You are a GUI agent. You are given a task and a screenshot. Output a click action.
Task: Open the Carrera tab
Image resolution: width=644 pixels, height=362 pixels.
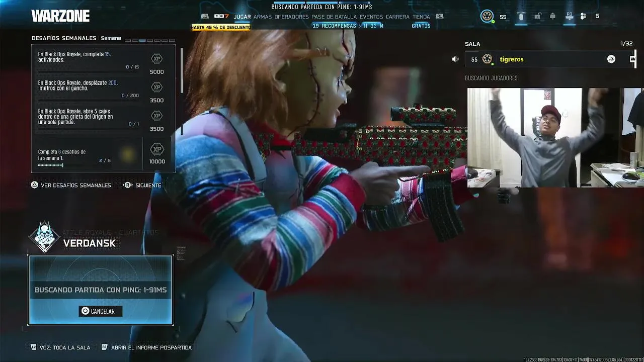(397, 17)
